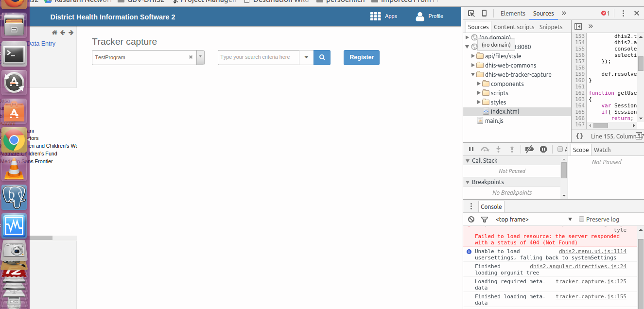
Task: Toggle pause on exceptions
Action: click(543, 149)
